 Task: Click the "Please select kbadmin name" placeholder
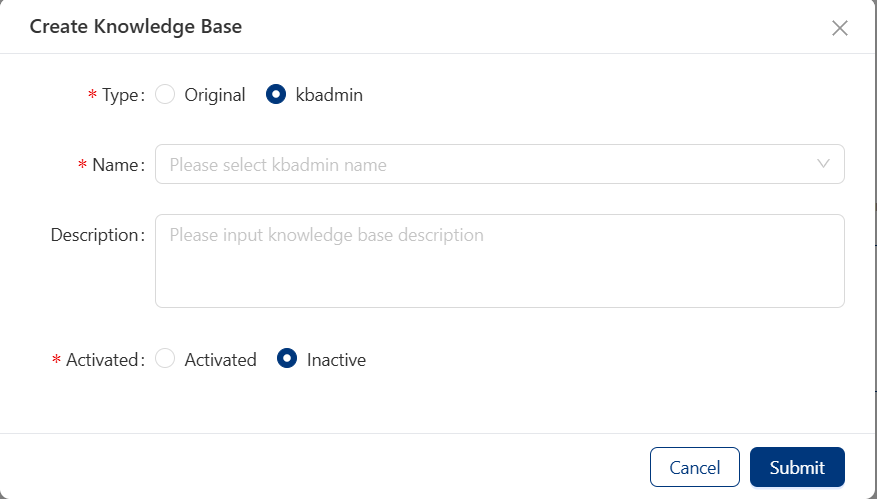pos(278,164)
